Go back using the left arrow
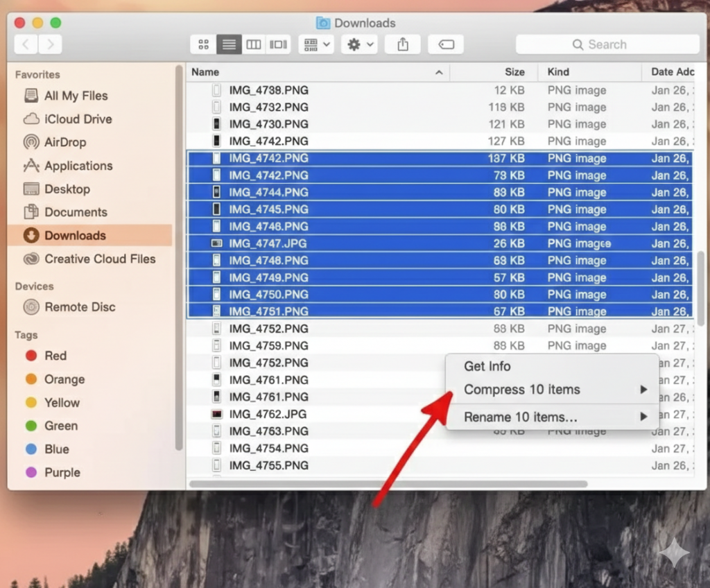Screen dimensions: 710x588 pyautogui.click(x=26, y=44)
